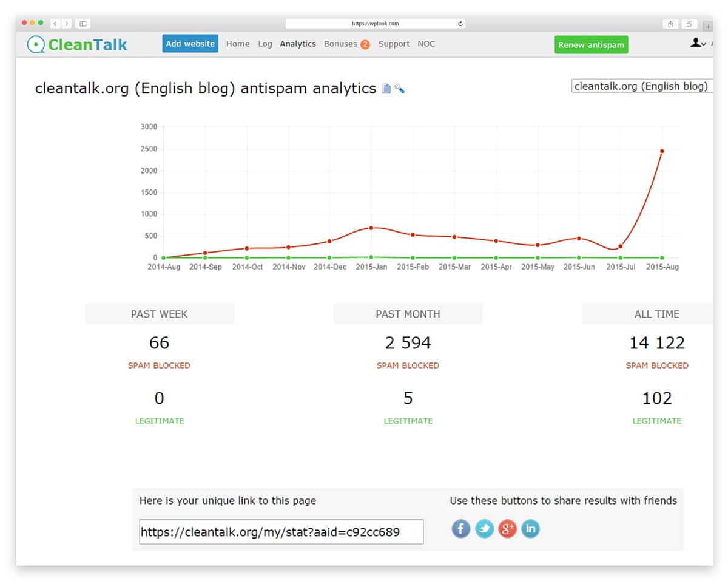Click the Renew antispam button
The image size is (728, 581).
point(591,45)
